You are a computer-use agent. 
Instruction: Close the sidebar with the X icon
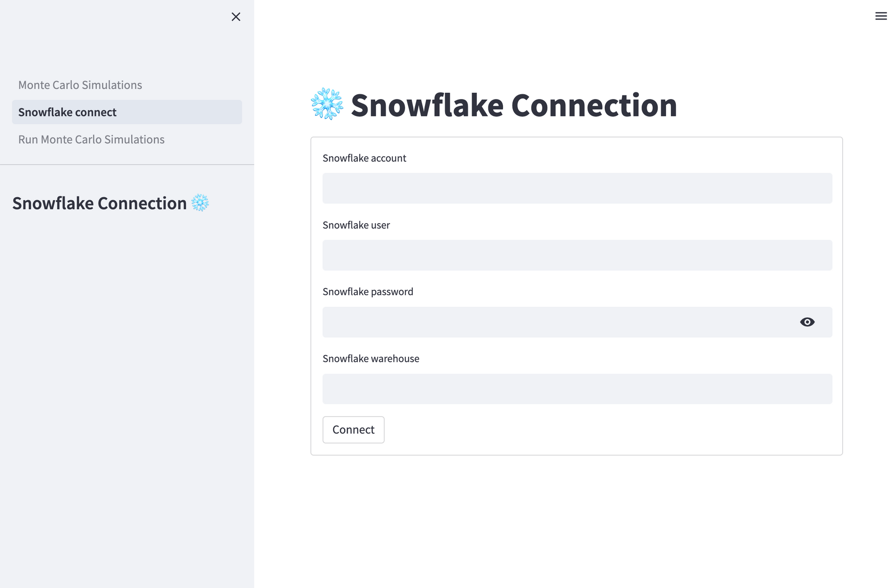point(236,17)
